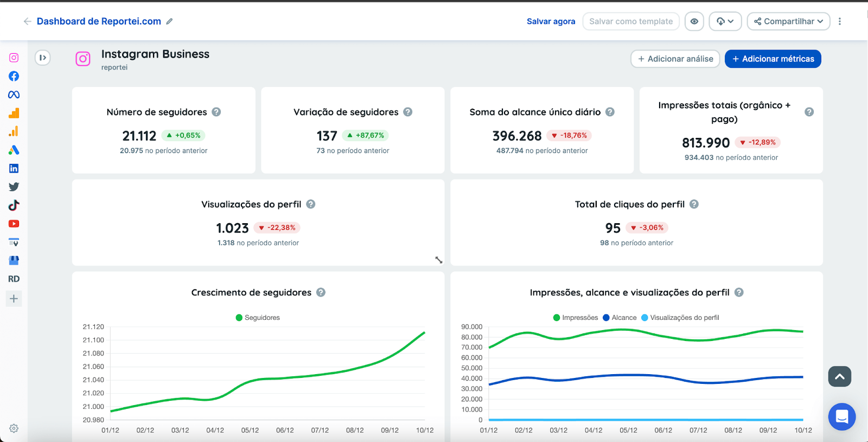Image resolution: width=868 pixels, height=442 pixels.
Task: Show help for Visualizações do perfil card
Action: pos(311,204)
